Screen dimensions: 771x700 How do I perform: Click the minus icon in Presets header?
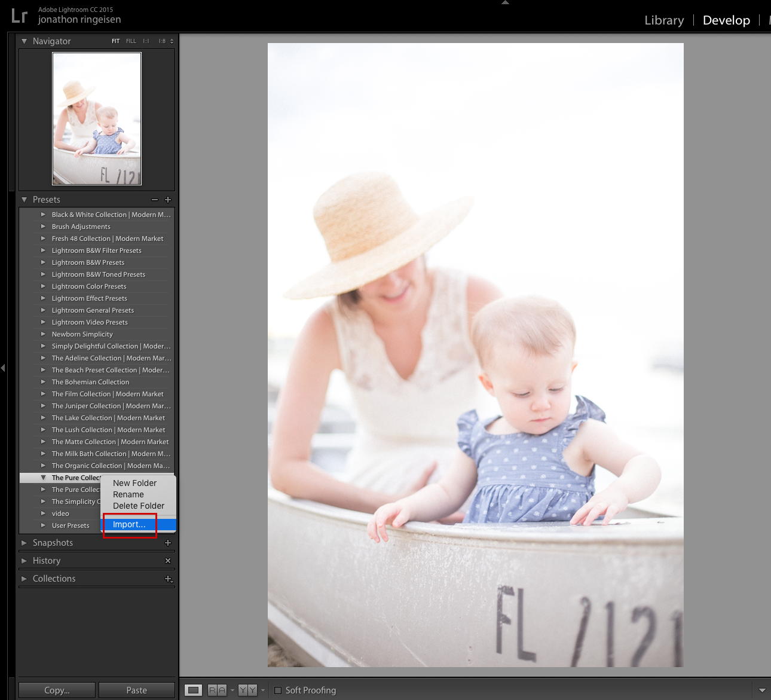pos(155,200)
